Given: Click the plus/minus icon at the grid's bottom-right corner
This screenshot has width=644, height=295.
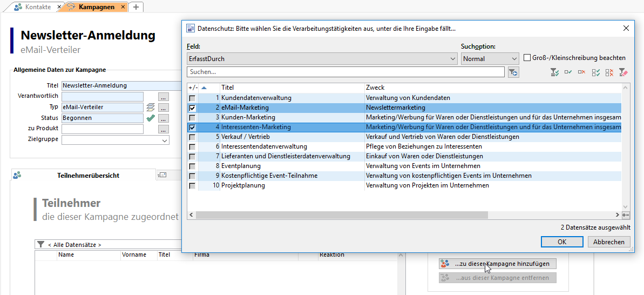Looking at the screenshot, I should 626,215.
